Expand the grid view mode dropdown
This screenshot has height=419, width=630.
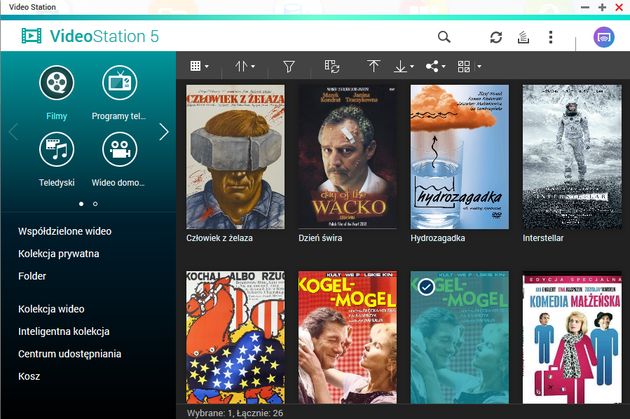(199, 66)
